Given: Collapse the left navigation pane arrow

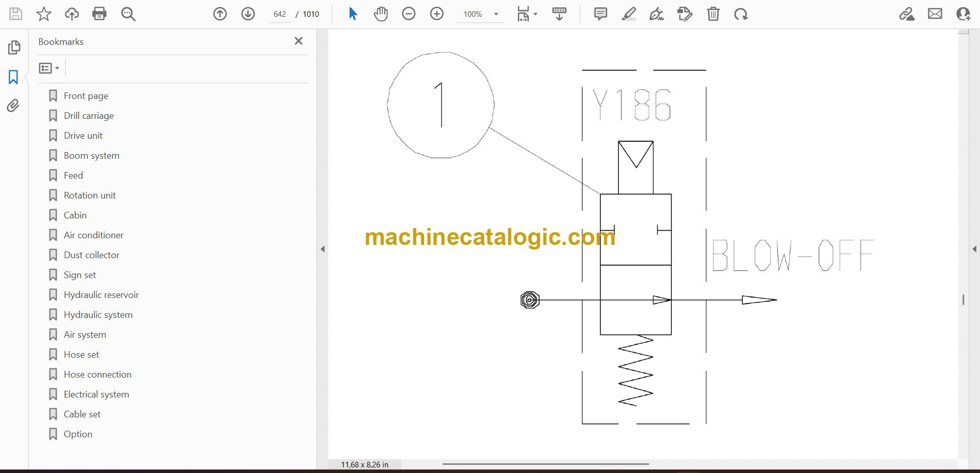Looking at the screenshot, I should coord(323,249).
